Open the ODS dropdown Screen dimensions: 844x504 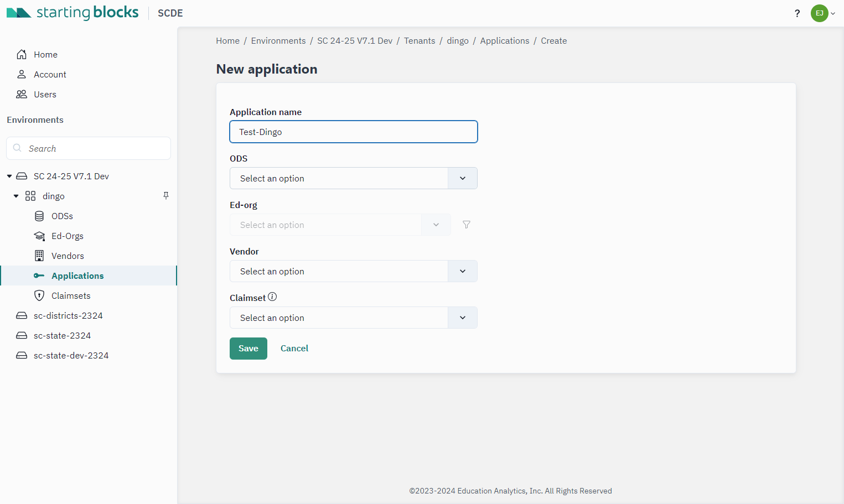coord(354,178)
